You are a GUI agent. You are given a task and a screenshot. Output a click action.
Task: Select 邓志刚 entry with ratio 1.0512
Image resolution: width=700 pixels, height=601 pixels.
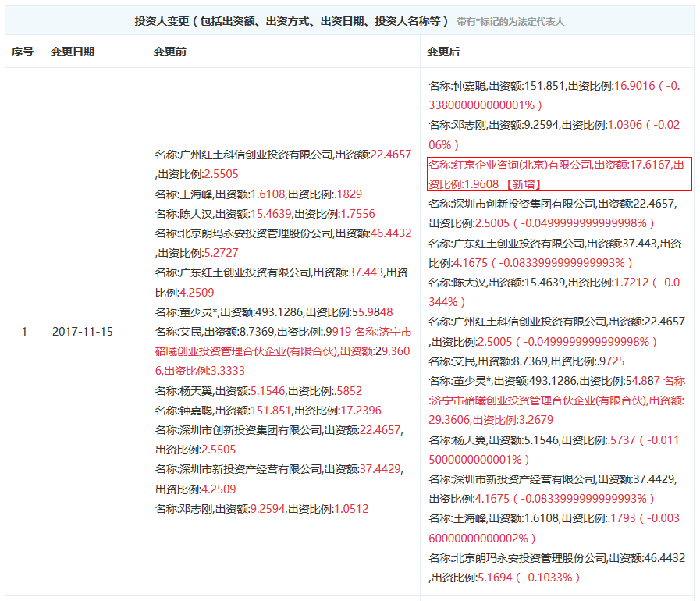pyautogui.click(x=261, y=509)
